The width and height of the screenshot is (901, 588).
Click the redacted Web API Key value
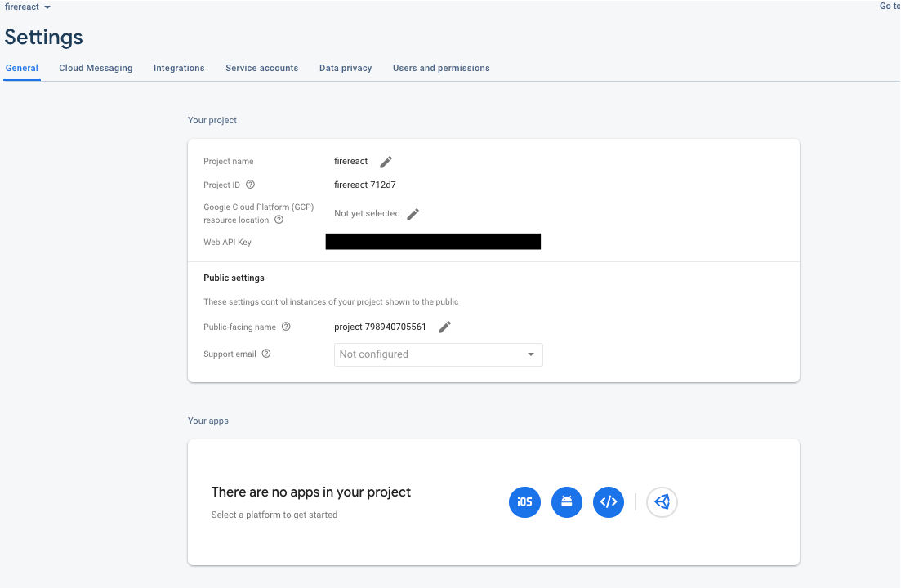(433, 241)
